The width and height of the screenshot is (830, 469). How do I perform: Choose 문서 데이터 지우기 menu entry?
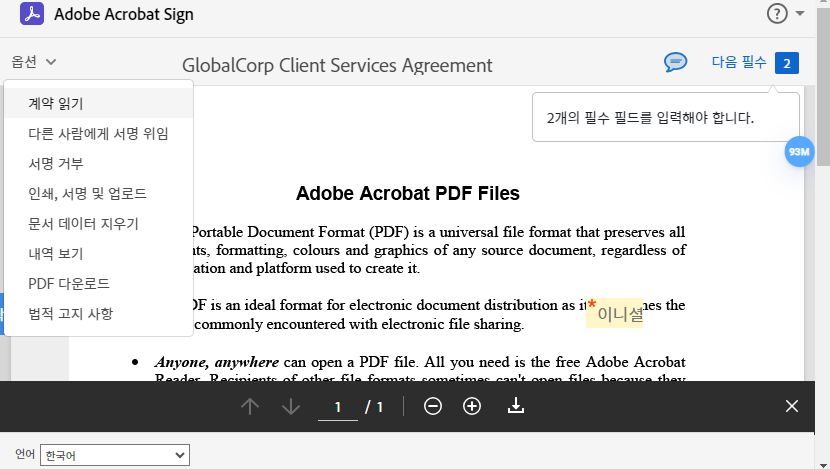[98, 223]
